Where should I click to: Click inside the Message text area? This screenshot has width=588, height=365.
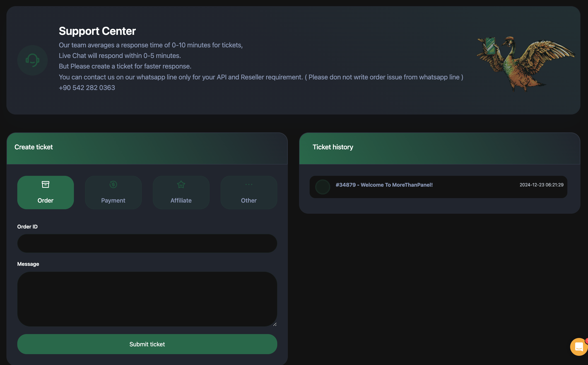pyautogui.click(x=147, y=299)
